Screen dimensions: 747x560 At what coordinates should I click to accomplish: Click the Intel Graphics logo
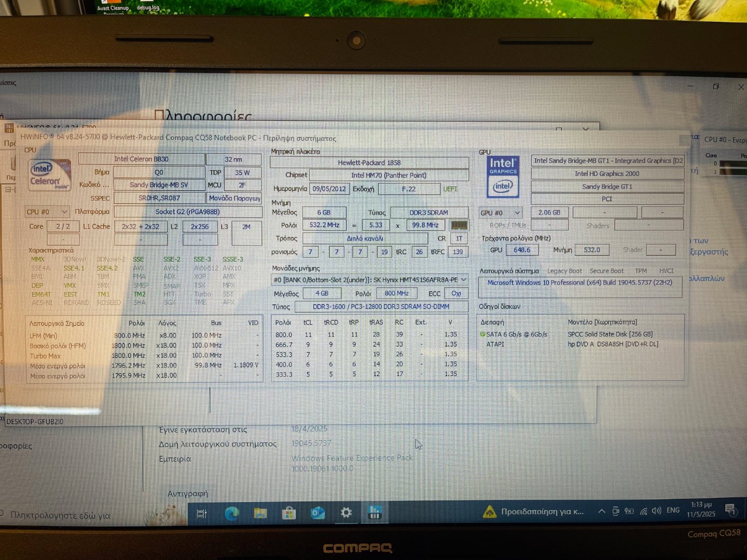click(x=503, y=177)
